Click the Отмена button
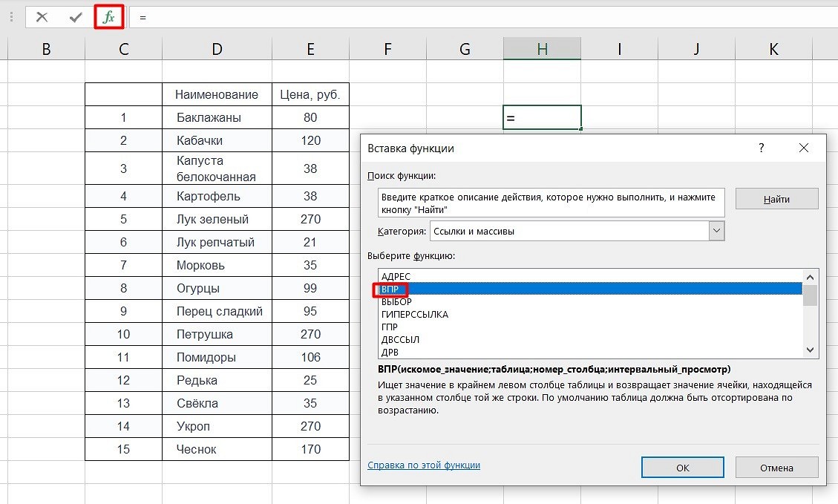 (x=776, y=468)
